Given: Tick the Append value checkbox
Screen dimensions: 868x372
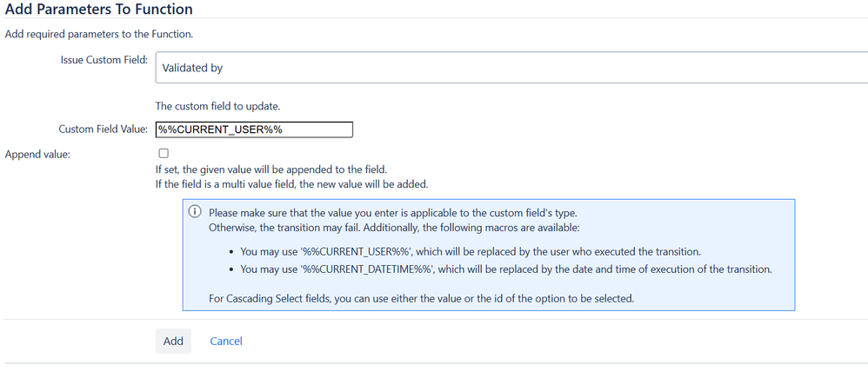Looking at the screenshot, I should pos(164,153).
